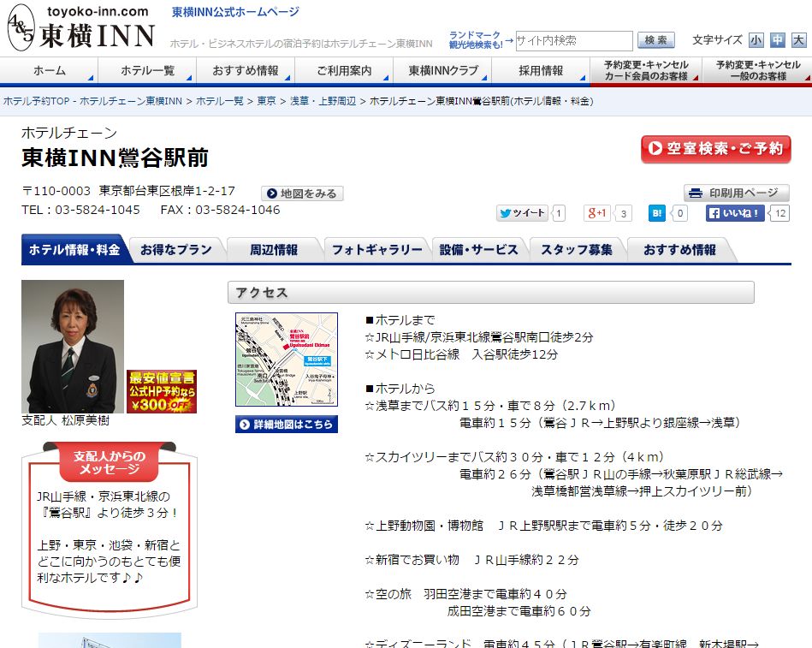Click the ランドマーク観光地検索も! label
Image resolution: width=812 pixels, height=648 pixels.
click(476, 40)
